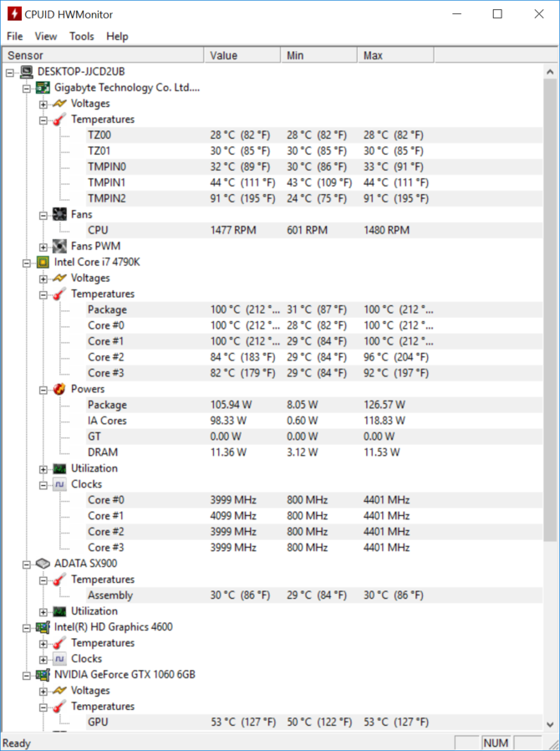560x751 pixels.
Task: Click the 126.57 W max package power value
Action: [384, 405]
